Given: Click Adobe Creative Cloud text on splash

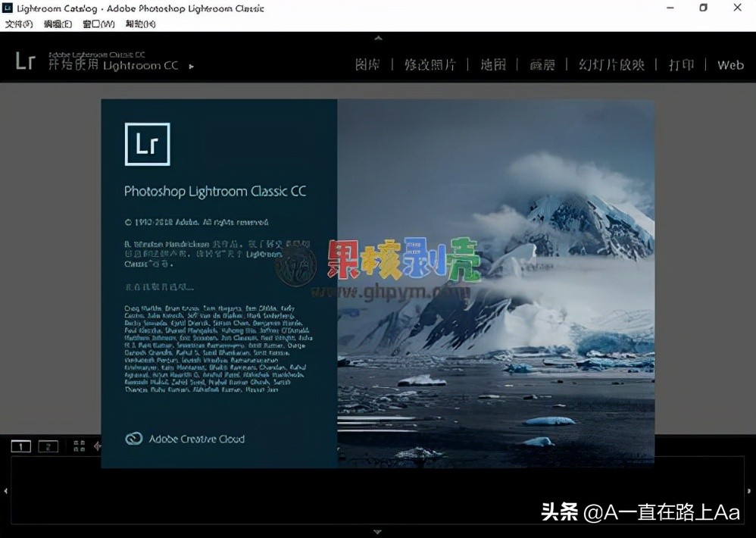Looking at the screenshot, I should coord(197,439).
